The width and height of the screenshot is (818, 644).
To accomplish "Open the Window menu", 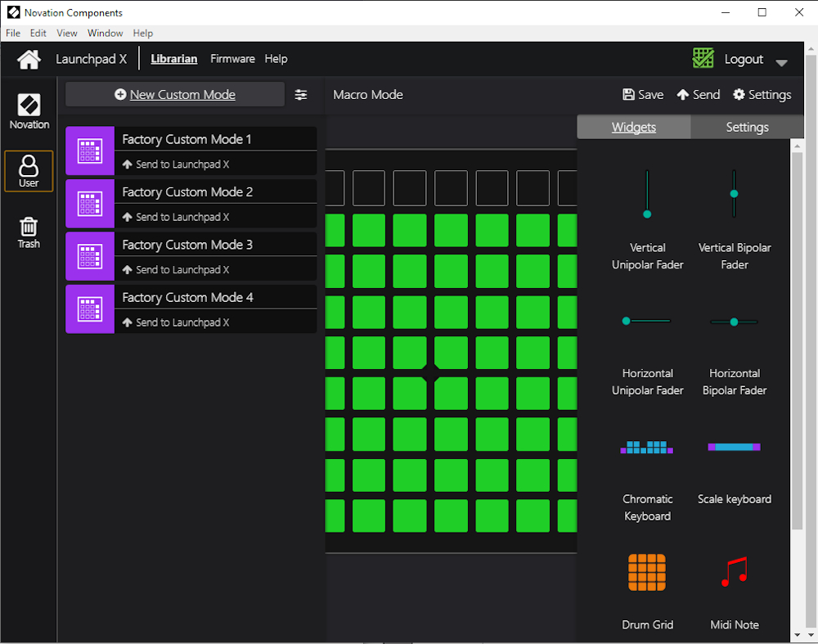I will coord(106,34).
